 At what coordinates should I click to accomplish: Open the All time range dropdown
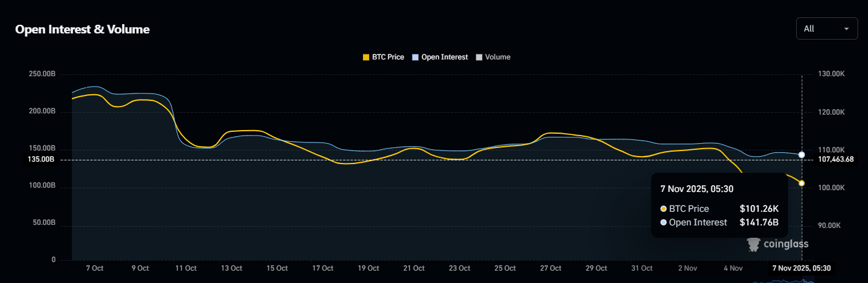pyautogui.click(x=826, y=28)
